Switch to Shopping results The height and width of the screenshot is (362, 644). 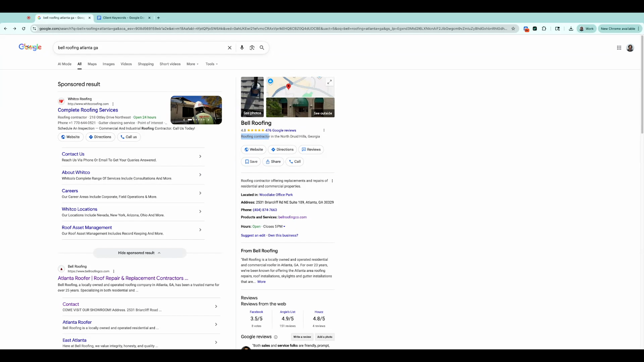[146, 64]
